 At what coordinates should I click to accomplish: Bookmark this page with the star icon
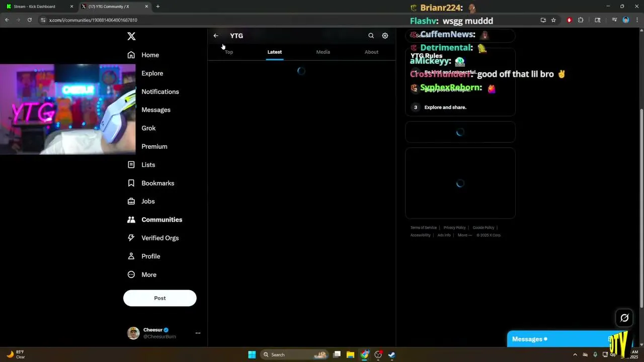click(x=553, y=20)
